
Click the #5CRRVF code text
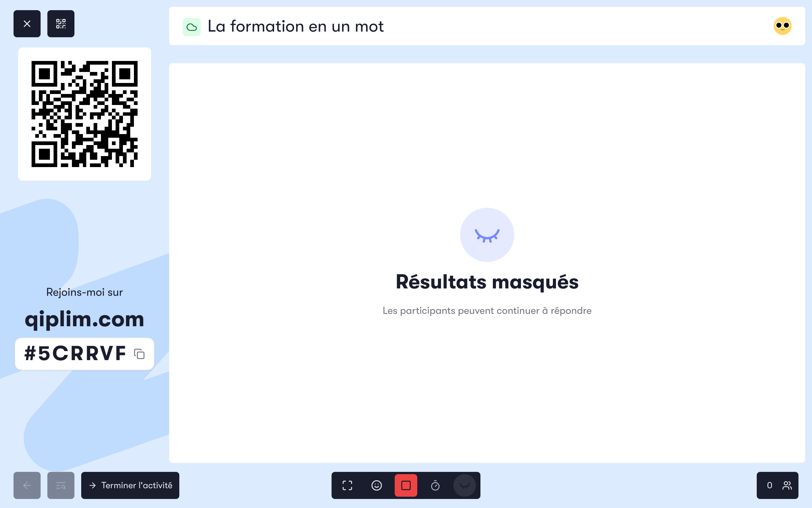click(x=75, y=353)
